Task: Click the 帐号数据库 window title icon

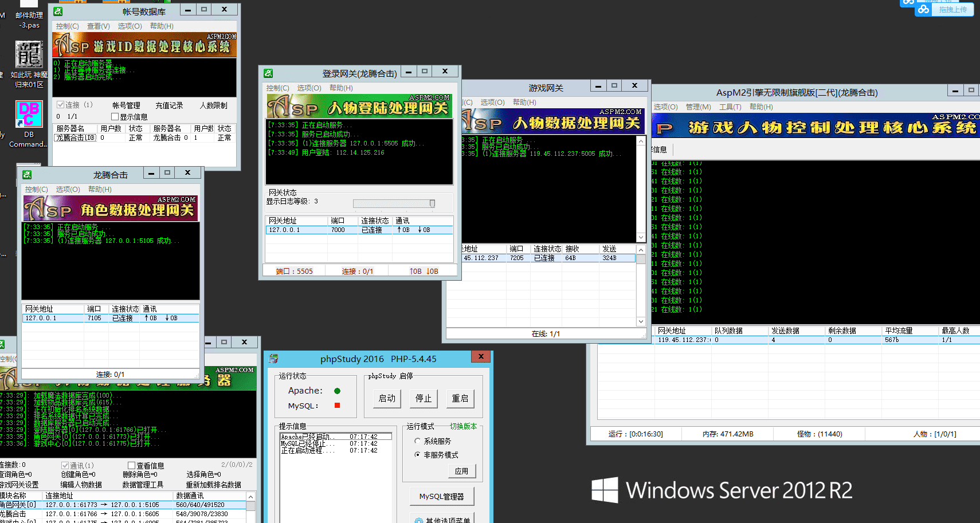Action: click(58, 11)
